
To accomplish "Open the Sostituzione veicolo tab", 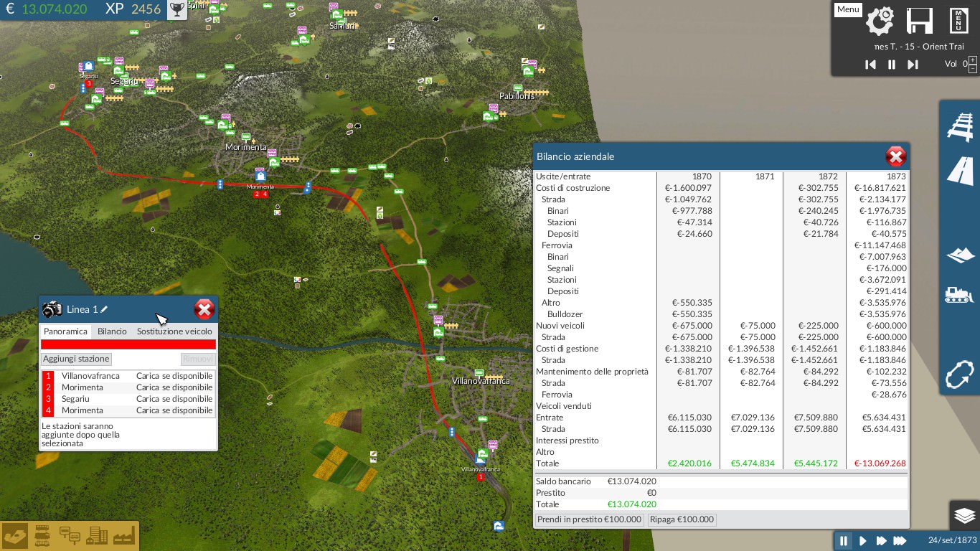I will pos(174,331).
